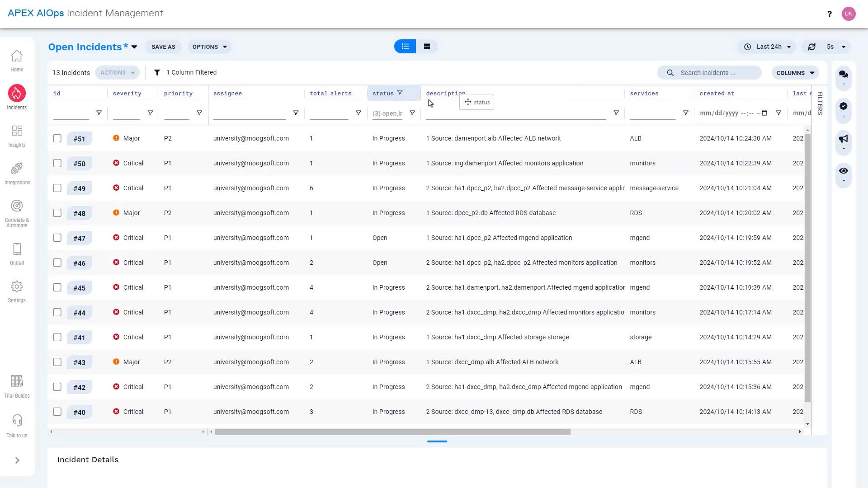868x488 pixels.
Task: Go to Incidents flame icon
Action: coord(17,93)
